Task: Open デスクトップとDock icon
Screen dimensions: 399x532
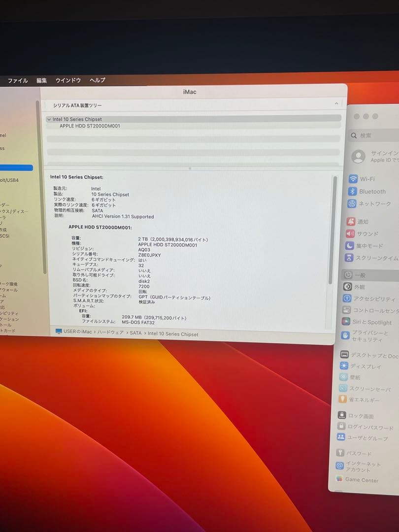Action: (x=344, y=355)
